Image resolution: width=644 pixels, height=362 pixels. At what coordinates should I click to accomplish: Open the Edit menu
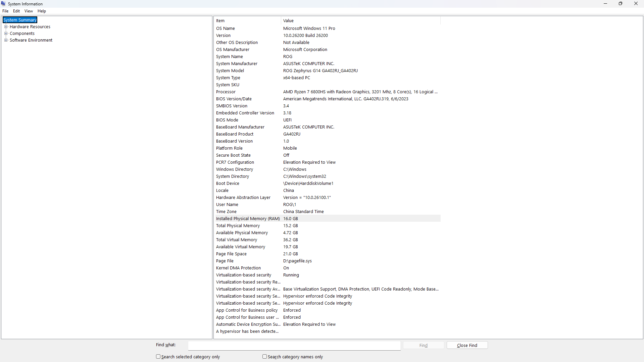coord(16,11)
